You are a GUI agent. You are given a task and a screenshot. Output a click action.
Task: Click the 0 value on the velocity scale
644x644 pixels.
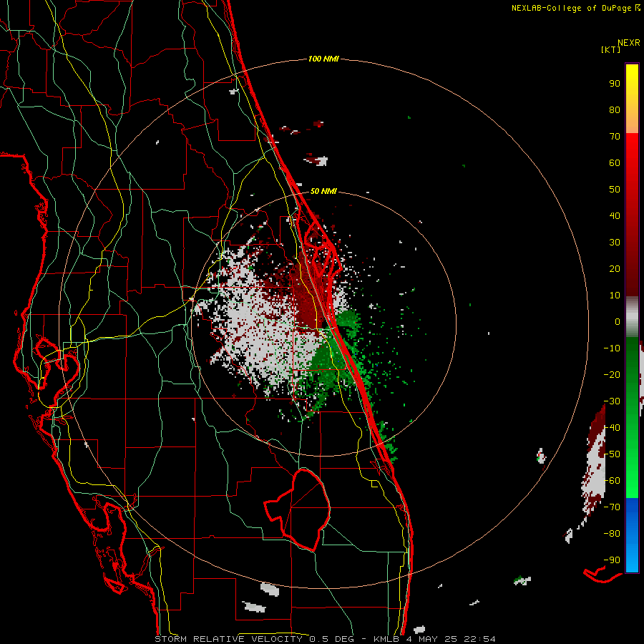coord(618,321)
